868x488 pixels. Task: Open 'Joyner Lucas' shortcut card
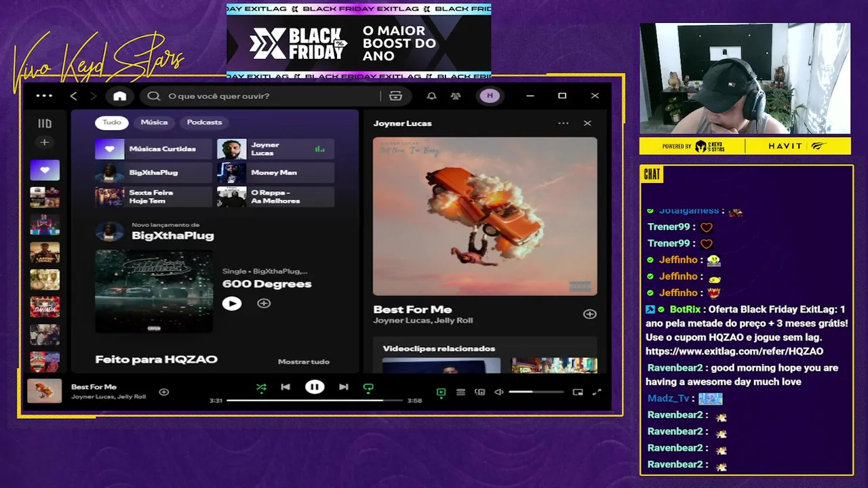pyautogui.click(x=275, y=149)
